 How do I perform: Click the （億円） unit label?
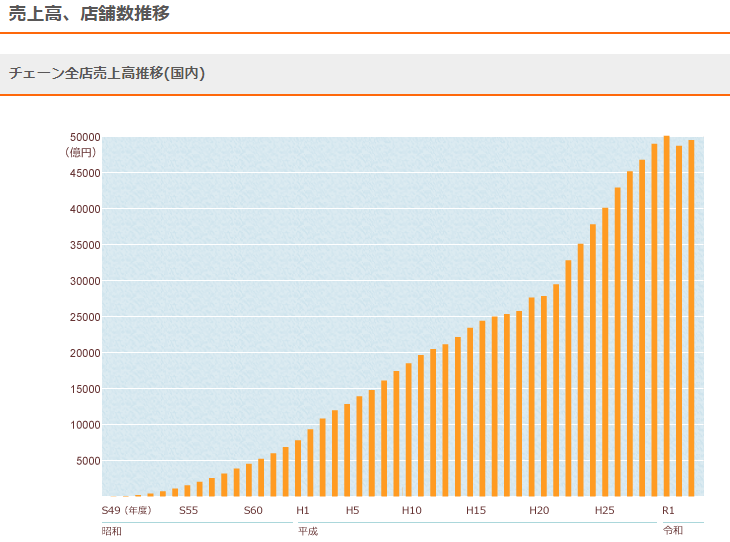(x=81, y=152)
